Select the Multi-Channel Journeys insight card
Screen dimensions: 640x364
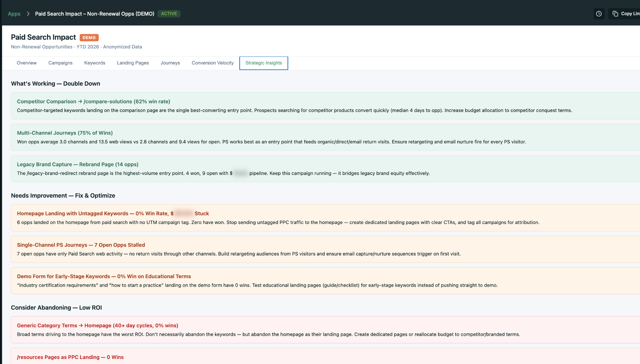65,133
